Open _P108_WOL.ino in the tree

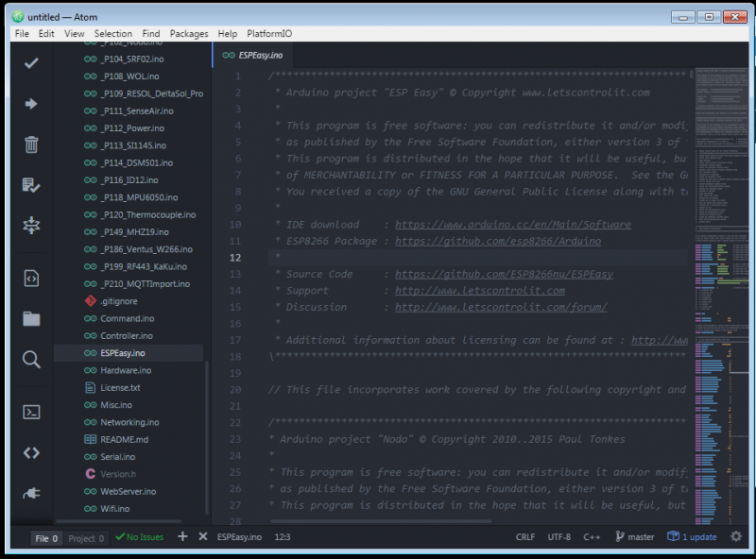(x=129, y=76)
